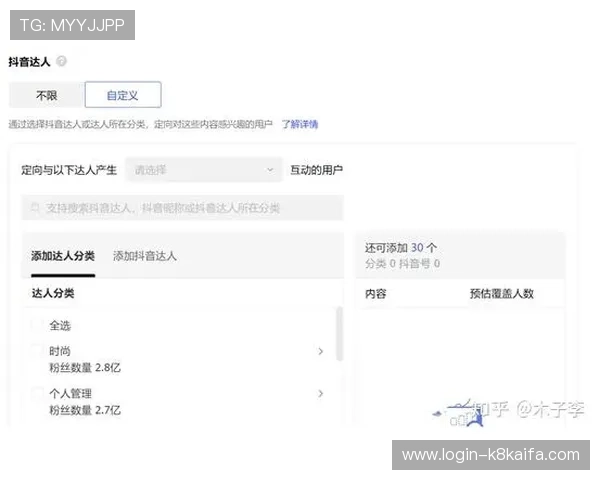Click the help icon beside 抖音达人

[x=61, y=61]
